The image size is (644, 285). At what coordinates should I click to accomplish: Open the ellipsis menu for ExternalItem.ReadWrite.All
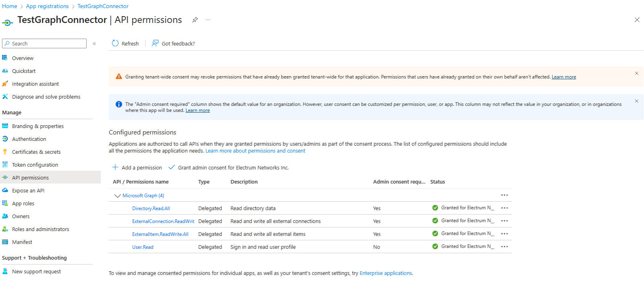(504, 233)
